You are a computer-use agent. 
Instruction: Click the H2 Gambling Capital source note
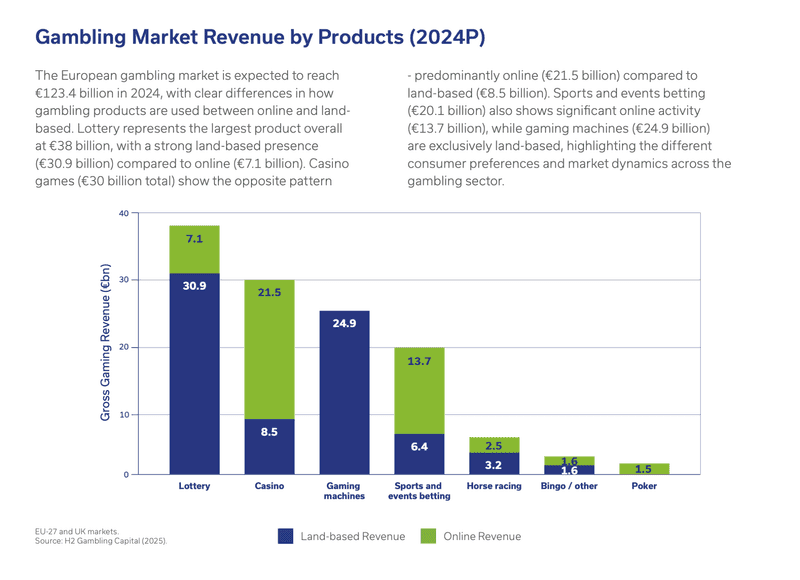click(x=101, y=541)
